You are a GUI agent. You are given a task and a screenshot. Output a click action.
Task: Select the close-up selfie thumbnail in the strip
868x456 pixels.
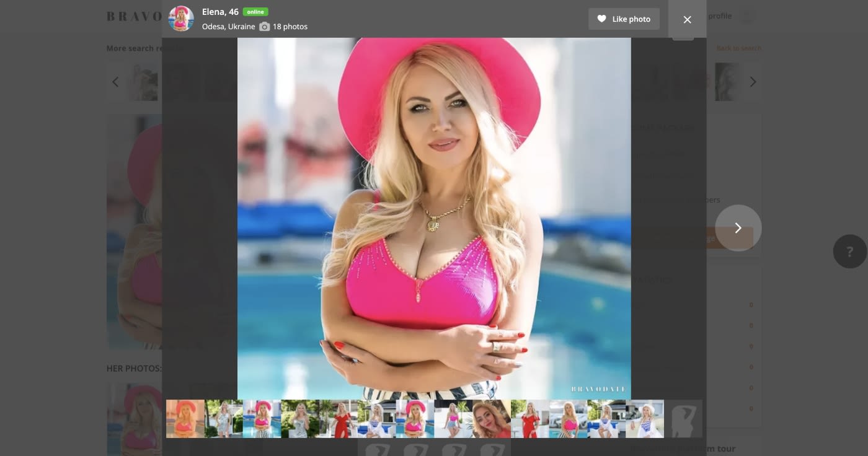coord(492,419)
